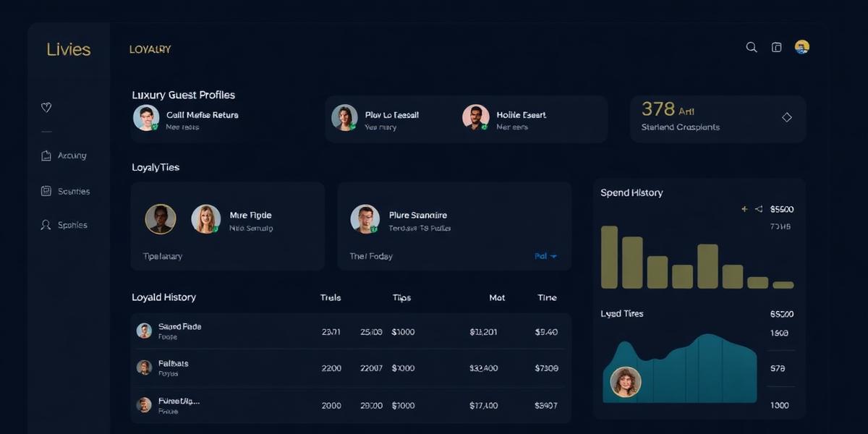868x434 pixels.
Task: Click the 378 stat number
Action: point(658,109)
